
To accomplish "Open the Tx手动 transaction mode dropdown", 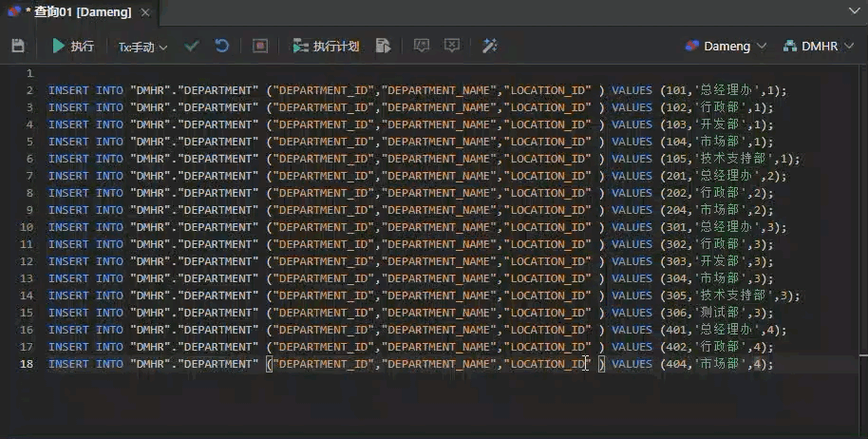I will (x=142, y=48).
